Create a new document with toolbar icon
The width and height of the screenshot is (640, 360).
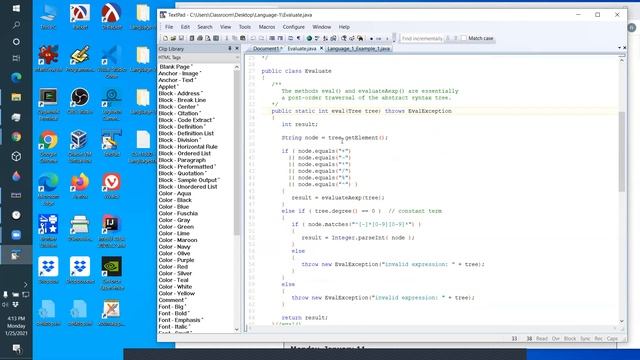165,38
